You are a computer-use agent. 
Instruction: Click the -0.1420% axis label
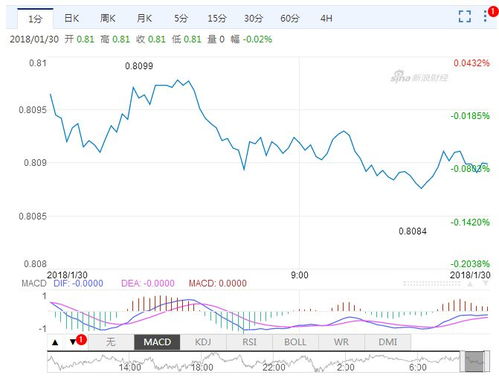point(470,222)
